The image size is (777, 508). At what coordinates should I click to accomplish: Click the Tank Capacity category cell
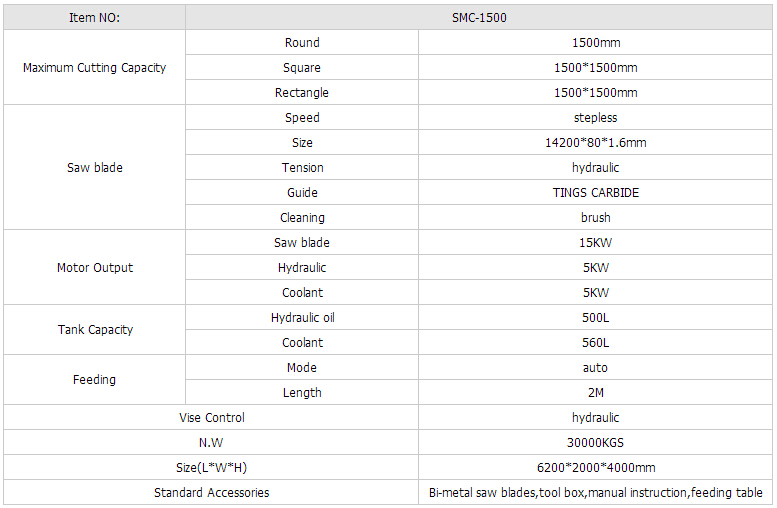(x=94, y=330)
